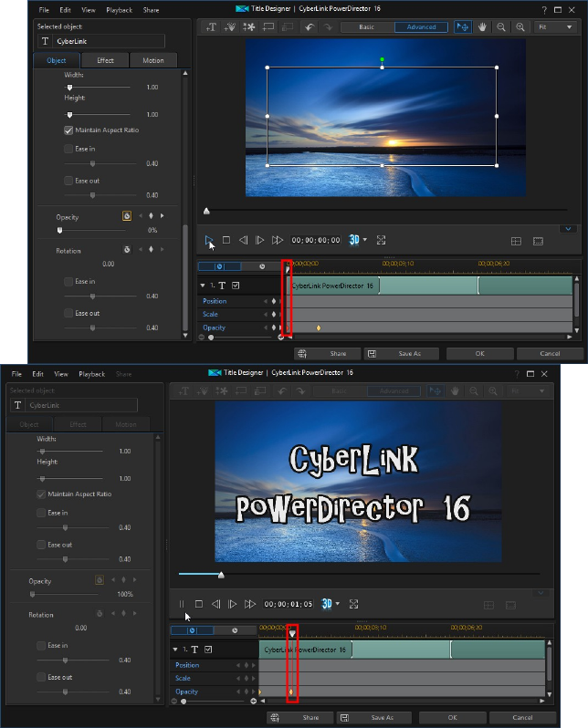Click Next Frame button near 00;00;00;00 timecode

[x=260, y=240]
